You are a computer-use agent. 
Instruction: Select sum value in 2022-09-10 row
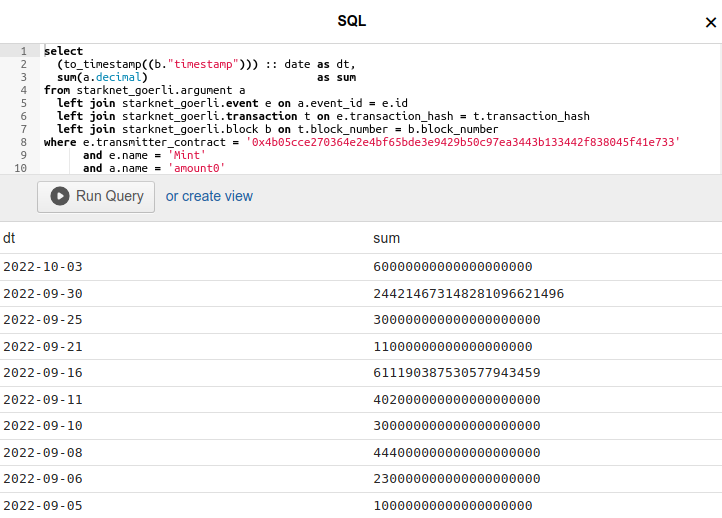pyautogui.click(x=456, y=425)
